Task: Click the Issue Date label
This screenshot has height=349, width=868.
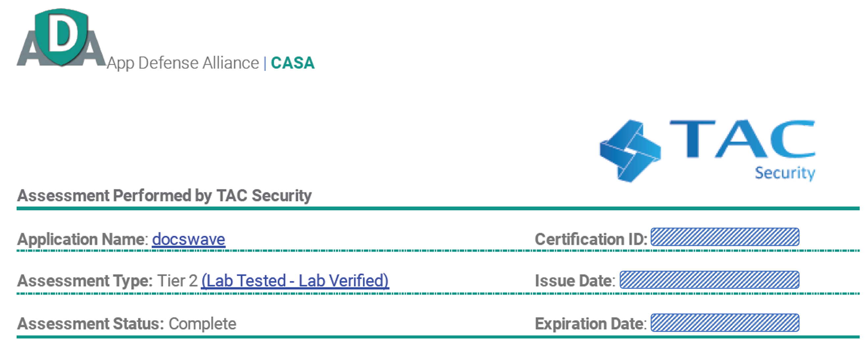Action: click(575, 281)
